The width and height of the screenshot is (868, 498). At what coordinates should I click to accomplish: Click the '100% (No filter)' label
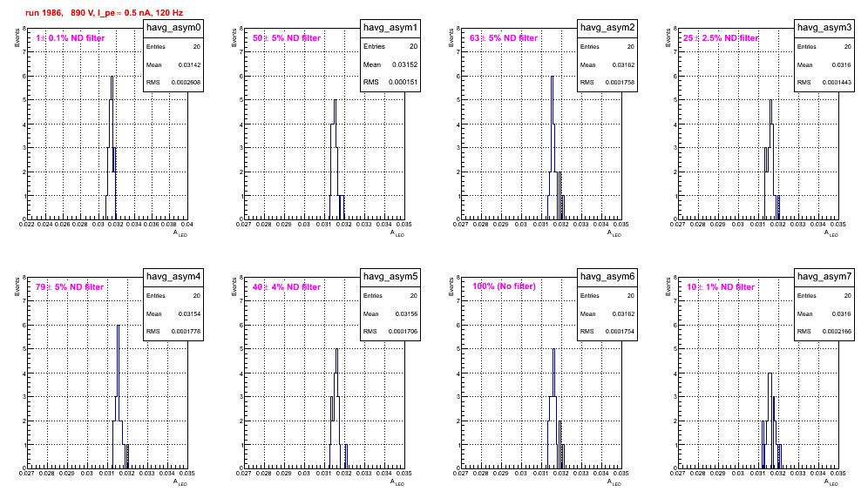[504, 286]
